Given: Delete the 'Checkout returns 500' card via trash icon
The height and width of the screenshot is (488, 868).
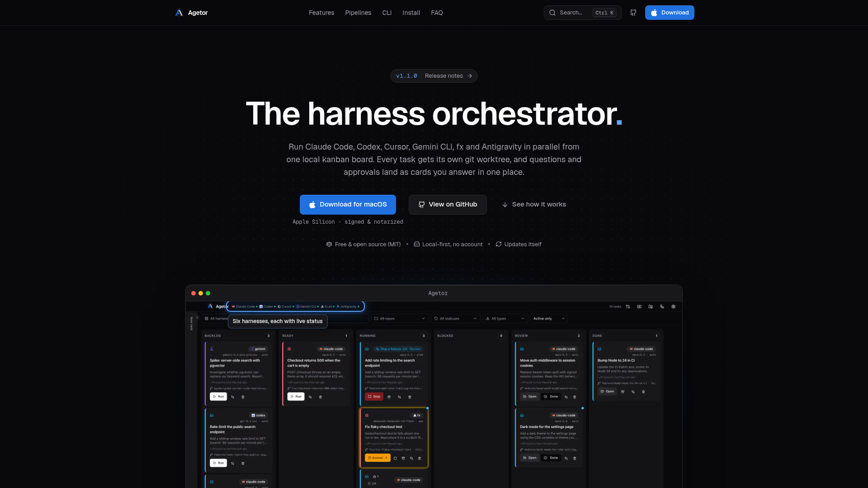Looking at the screenshot, I should coord(321,397).
